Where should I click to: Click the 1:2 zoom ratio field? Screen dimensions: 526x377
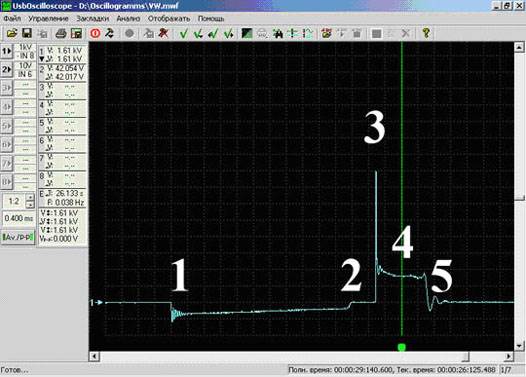click(x=14, y=201)
